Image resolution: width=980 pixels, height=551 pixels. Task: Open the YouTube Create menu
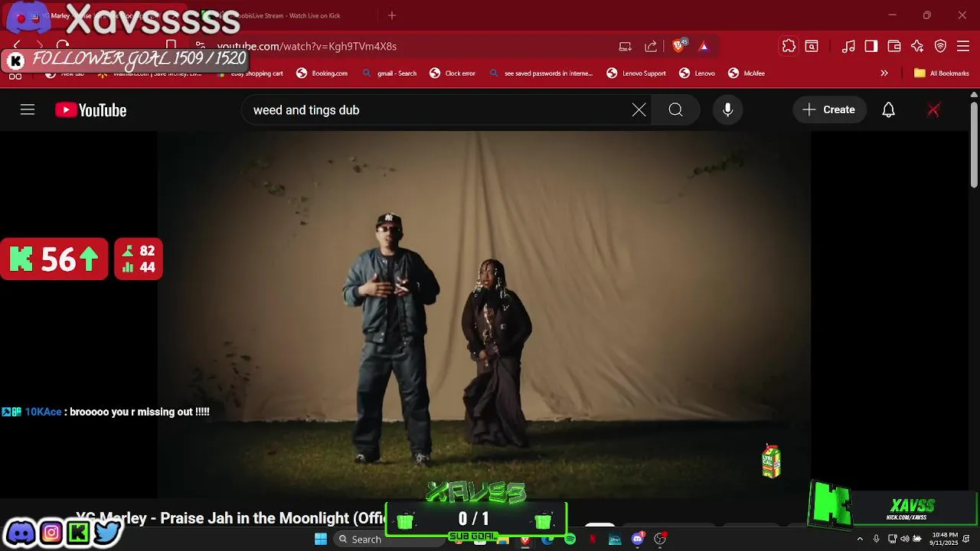(x=829, y=110)
